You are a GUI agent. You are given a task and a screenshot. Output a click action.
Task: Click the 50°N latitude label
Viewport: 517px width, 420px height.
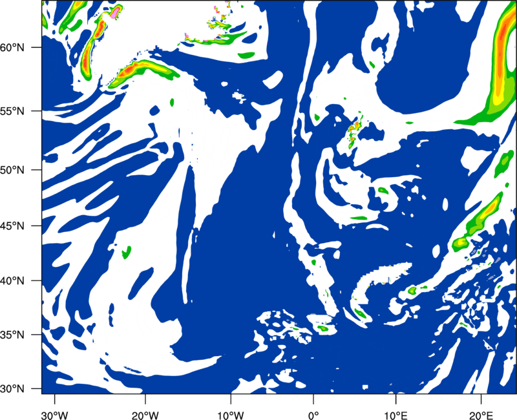click(12, 170)
